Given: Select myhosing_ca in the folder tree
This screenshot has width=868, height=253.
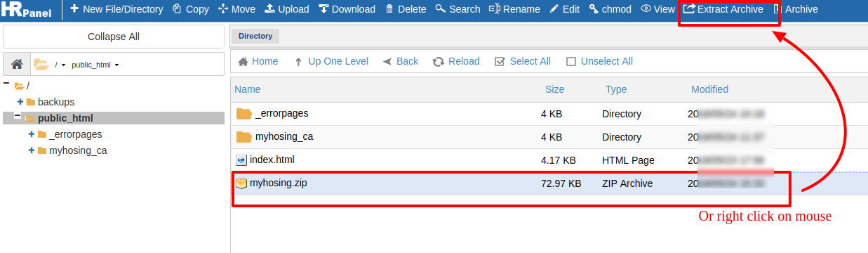Looking at the screenshot, I should [78, 150].
